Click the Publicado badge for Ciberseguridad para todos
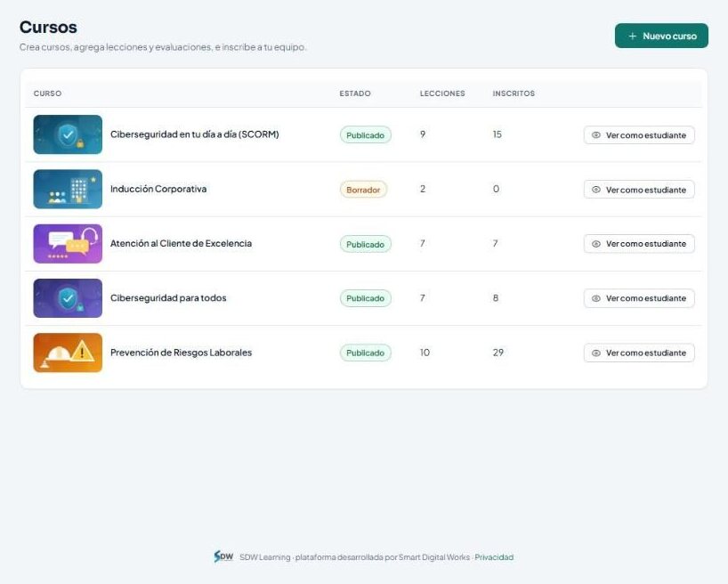The image size is (728, 584). 366,298
